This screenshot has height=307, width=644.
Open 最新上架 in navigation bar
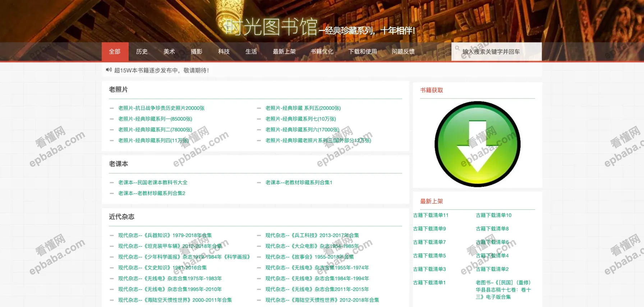[x=284, y=52]
